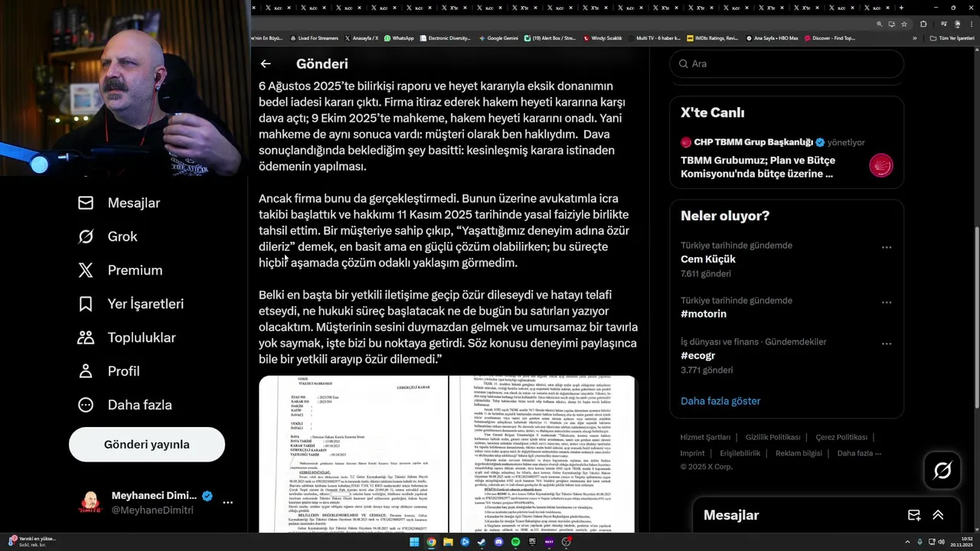Open Livad For Streamers bookmark
This screenshot has height=551, width=980.
[x=314, y=37]
